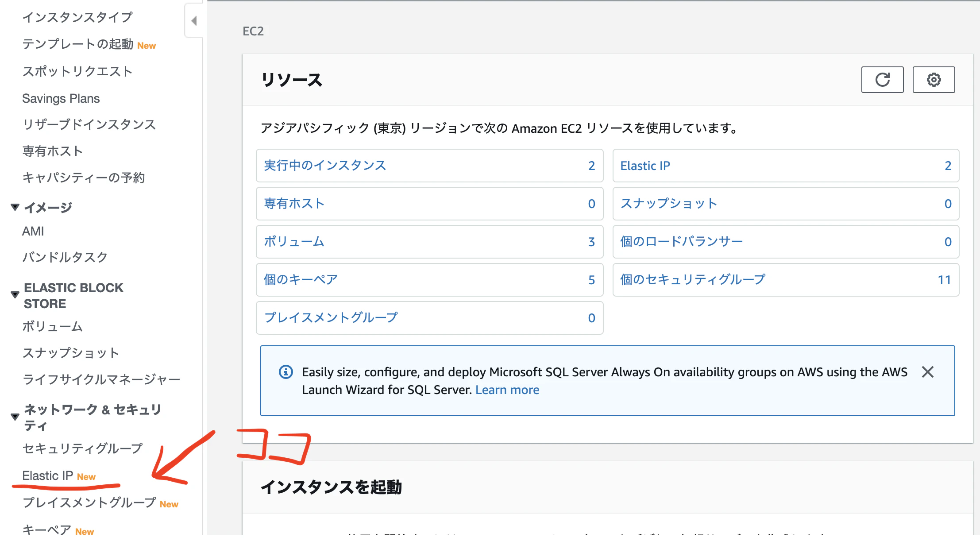Click the key pair count 5

pos(591,280)
